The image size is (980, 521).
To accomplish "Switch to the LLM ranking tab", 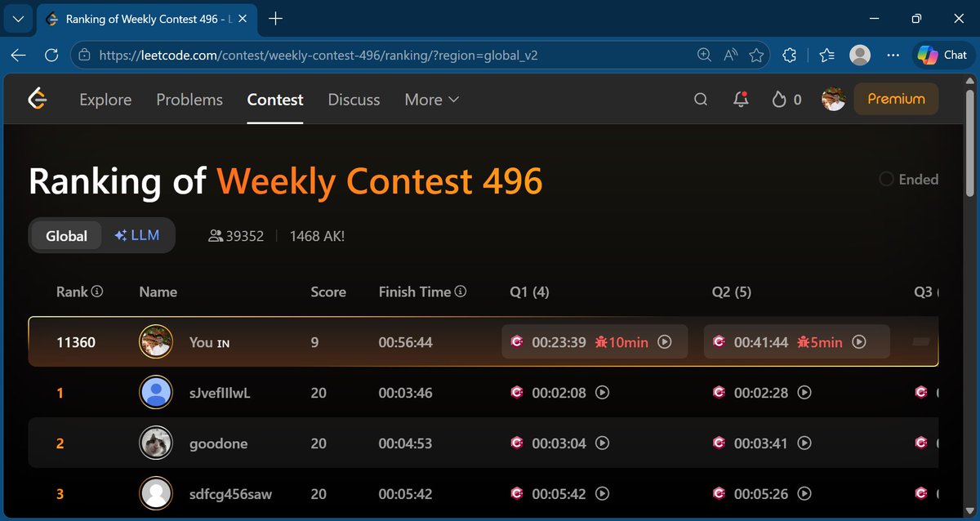I will [137, 235].
